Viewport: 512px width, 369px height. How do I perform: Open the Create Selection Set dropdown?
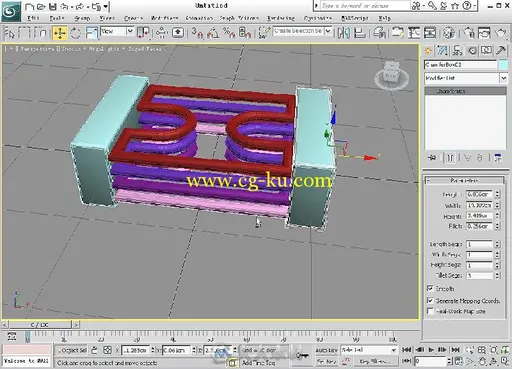328,31
